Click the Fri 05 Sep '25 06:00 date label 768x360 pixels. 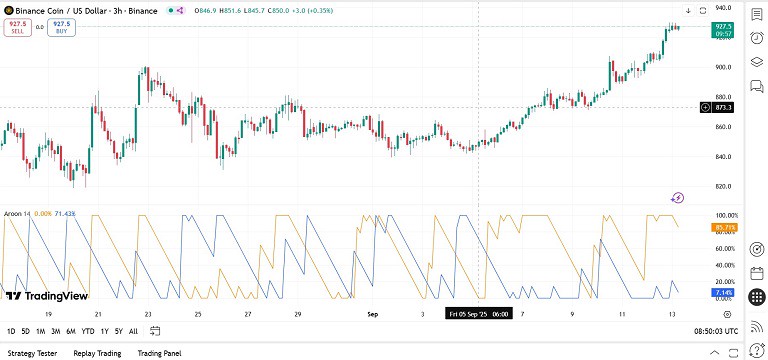tap(479, 314)
